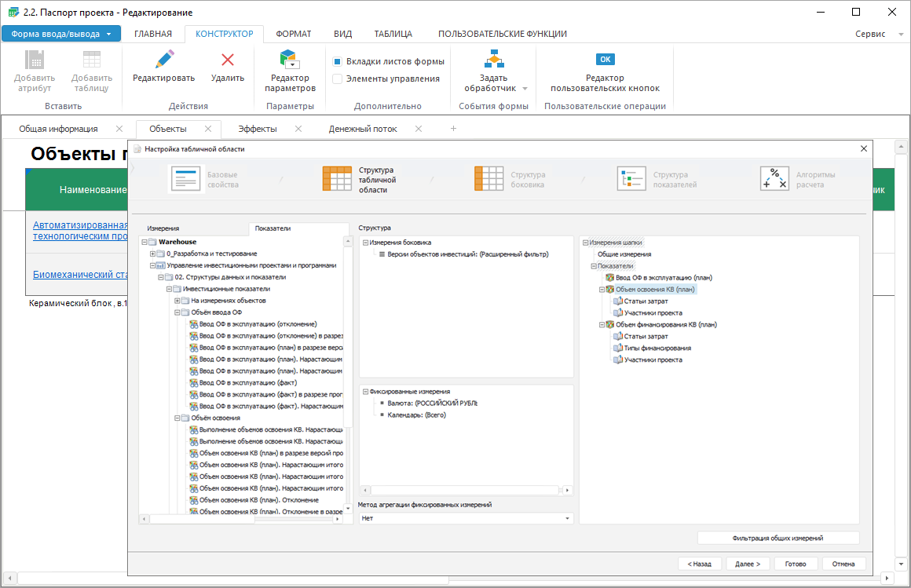911x588 pixels.
Task: Select Объем финансирования КВ (план) in header
Action: pos(666,325)
